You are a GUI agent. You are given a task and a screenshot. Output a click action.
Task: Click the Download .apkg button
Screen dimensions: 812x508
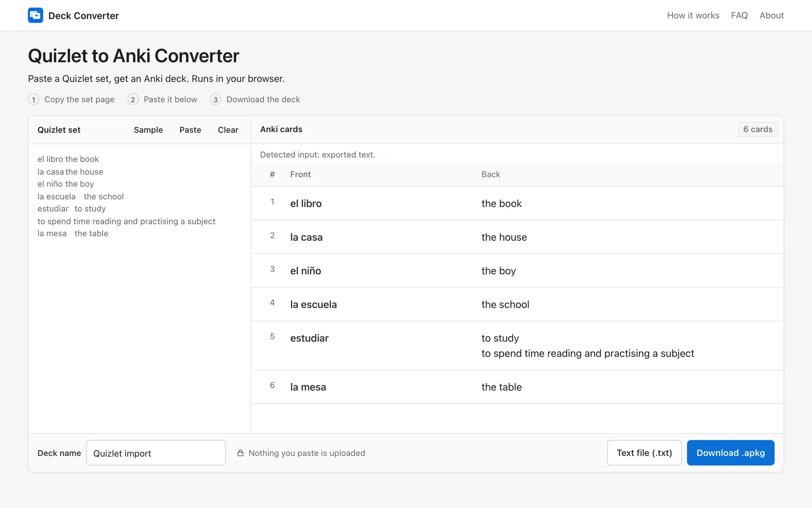click(731, 453)
